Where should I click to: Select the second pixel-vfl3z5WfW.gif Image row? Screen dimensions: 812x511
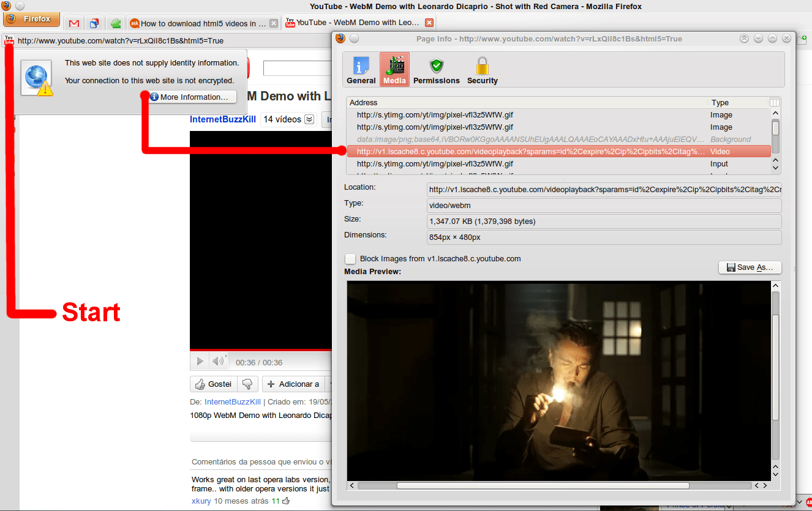coord(558,127)
